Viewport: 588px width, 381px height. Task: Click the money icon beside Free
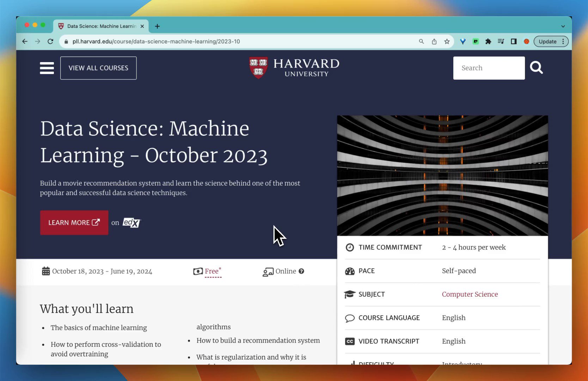tap(198, 271)
